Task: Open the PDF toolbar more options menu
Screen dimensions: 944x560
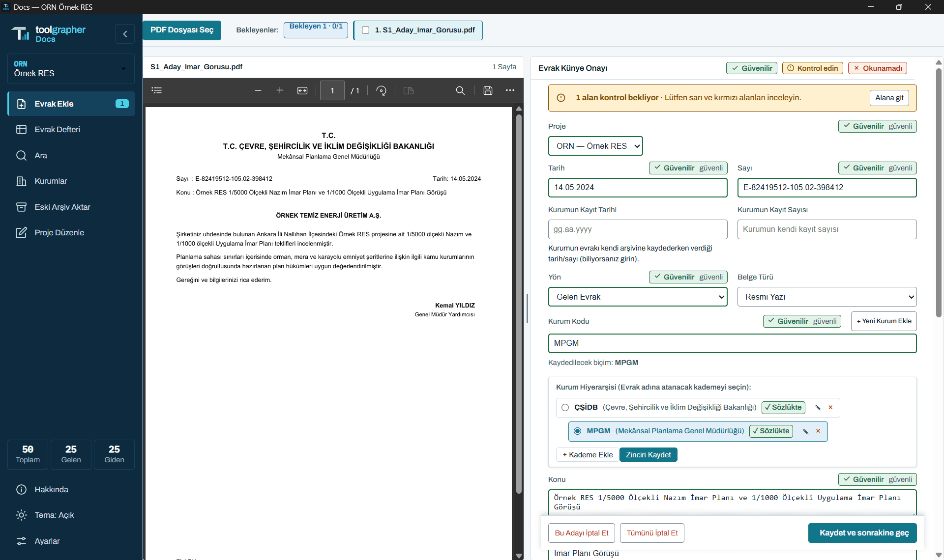Action: 510,90
